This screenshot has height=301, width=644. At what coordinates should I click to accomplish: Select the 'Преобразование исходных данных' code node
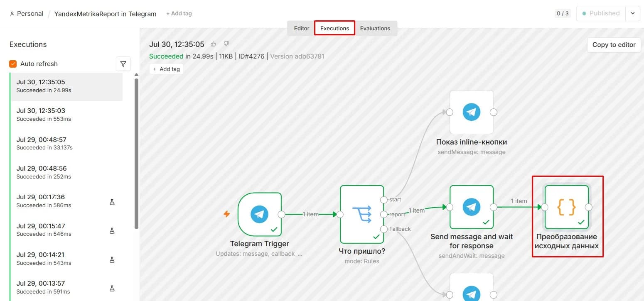[x=567, y=207]
